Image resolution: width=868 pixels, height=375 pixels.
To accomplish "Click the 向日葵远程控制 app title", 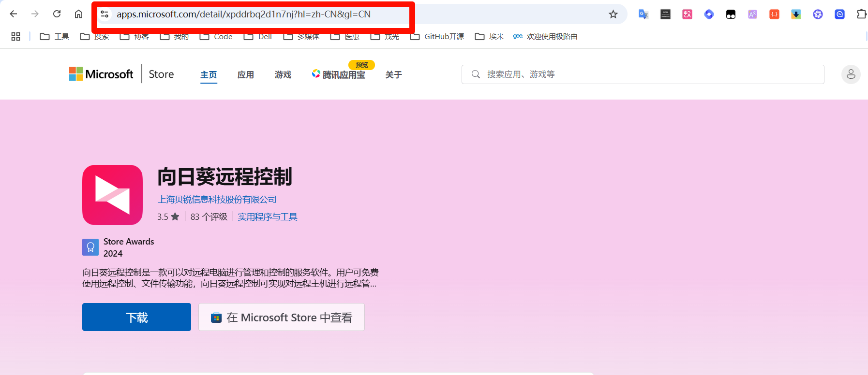I will pos(224,177).
